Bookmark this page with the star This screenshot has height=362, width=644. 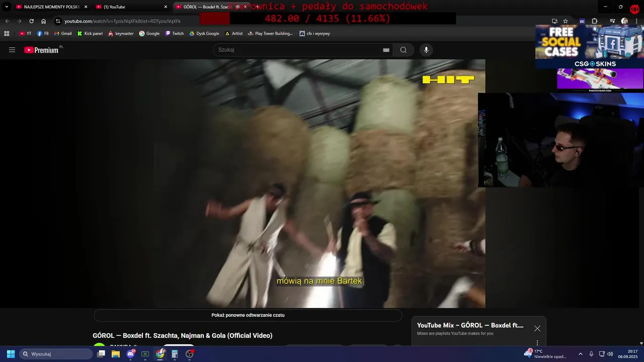(x=566, y=21)
